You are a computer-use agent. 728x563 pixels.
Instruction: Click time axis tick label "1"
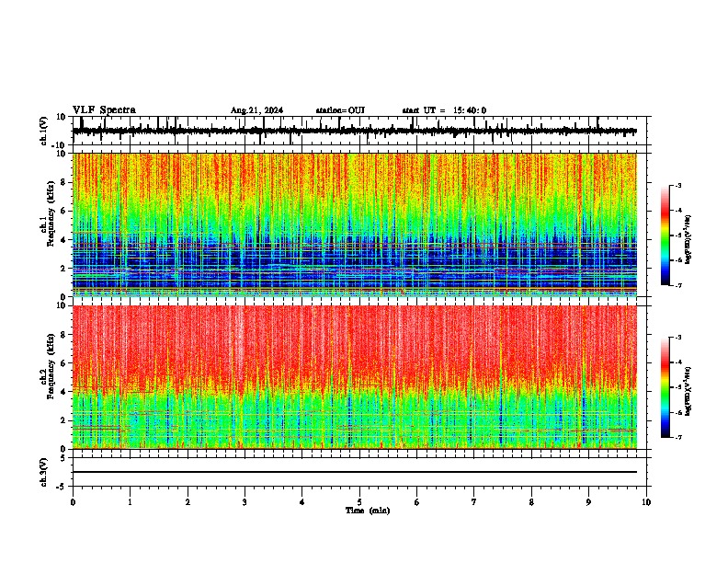(130, 502)
